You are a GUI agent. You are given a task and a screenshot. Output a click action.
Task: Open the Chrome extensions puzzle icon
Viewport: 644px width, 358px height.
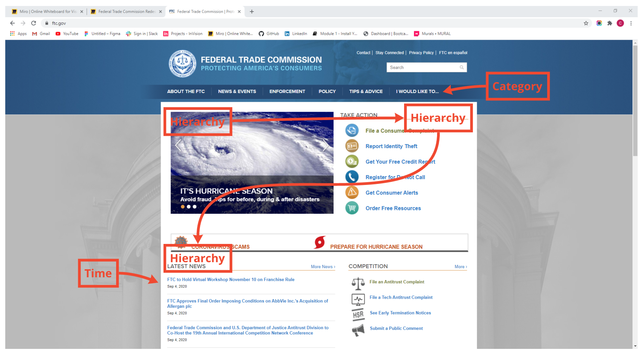(610, 23)
